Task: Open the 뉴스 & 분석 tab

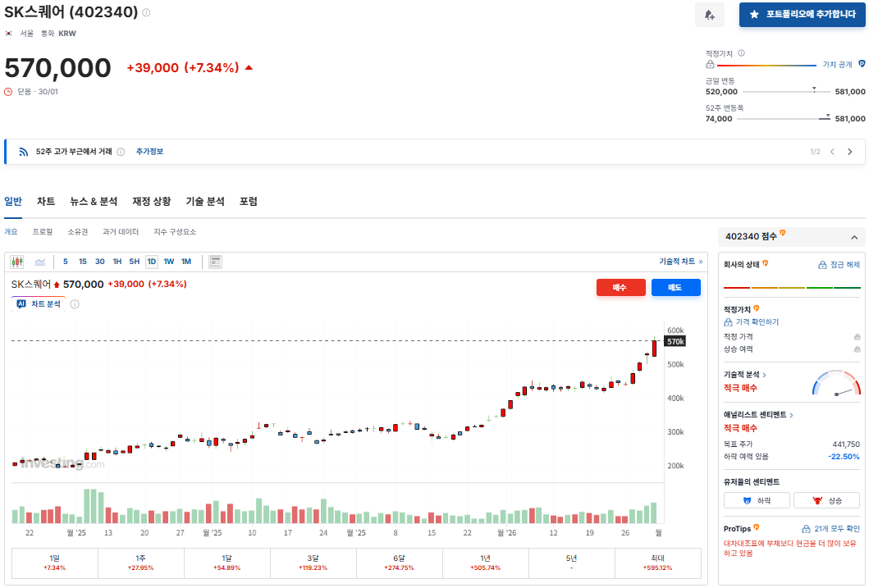Action: click(94, 202)
